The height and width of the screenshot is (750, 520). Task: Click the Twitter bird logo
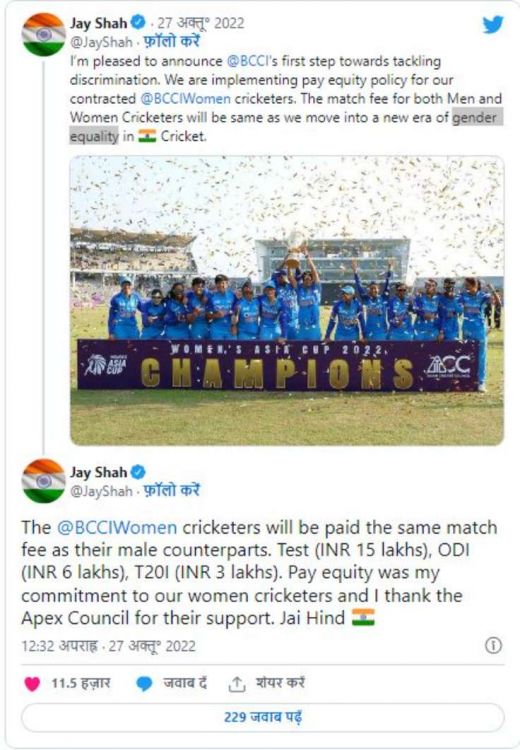point(493,24)
